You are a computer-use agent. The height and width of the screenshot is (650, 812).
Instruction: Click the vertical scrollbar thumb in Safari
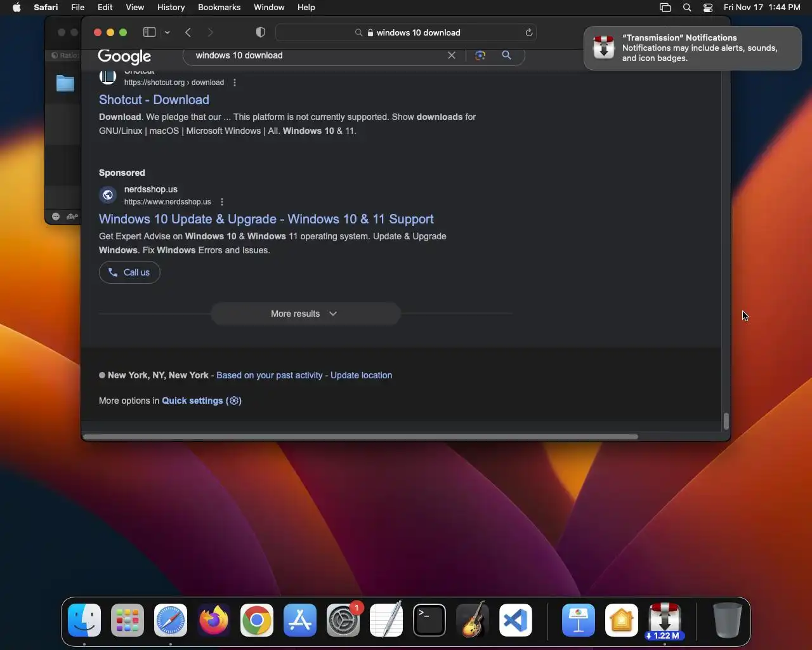point(726,421)
